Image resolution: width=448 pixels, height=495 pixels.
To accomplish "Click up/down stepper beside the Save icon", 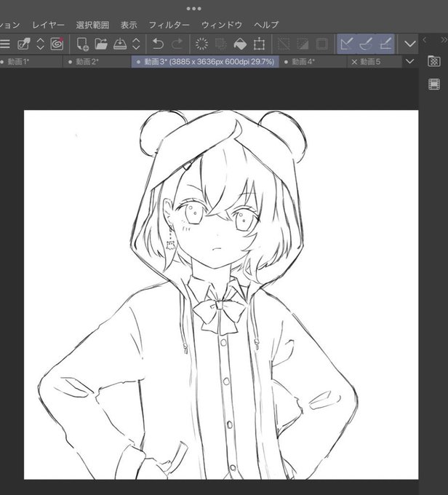I will tap(136, 44).
